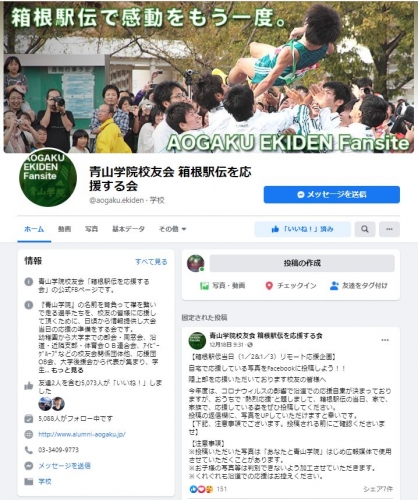Click the search magnifier icon button

[365, 229]
